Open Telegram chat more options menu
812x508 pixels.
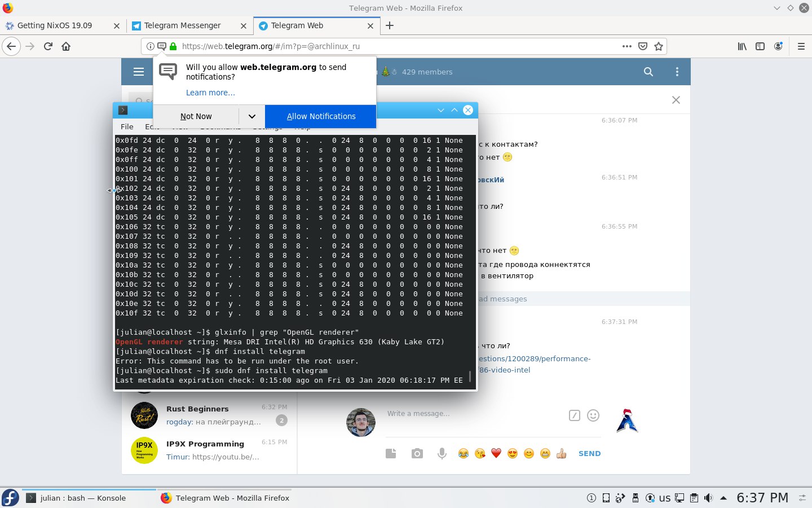pos(677,72)
